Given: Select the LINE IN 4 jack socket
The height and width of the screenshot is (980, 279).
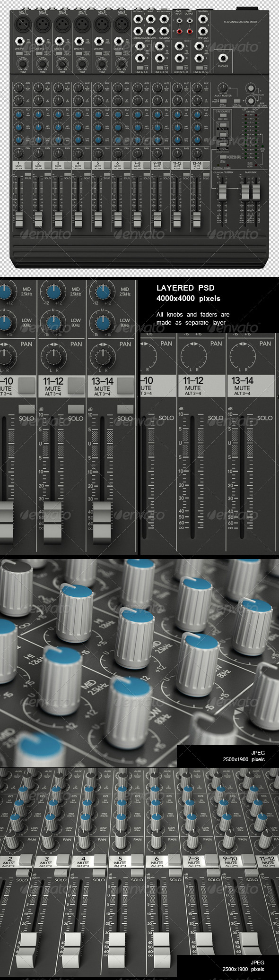Looking at the screenshot, I should coord(79,42).
